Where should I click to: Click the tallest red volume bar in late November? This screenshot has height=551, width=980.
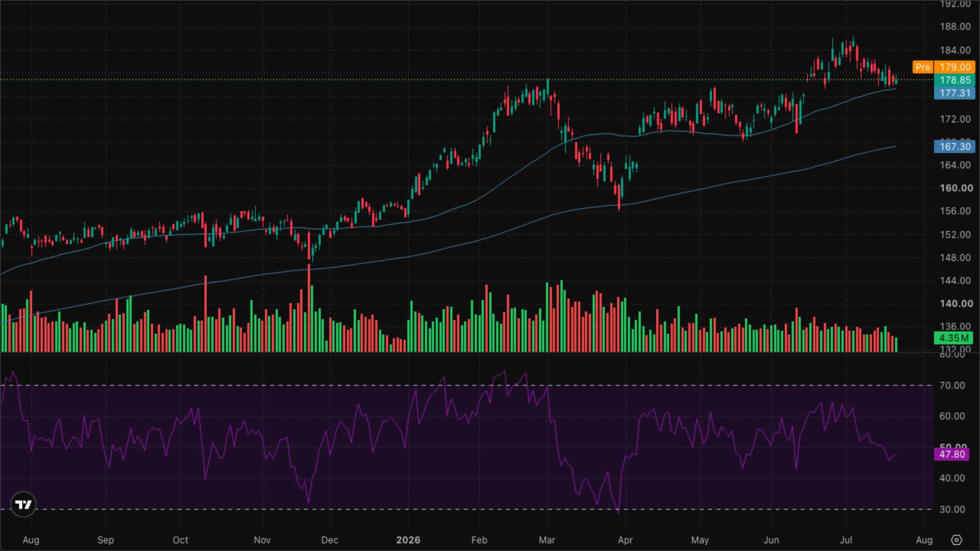[309, 308]
